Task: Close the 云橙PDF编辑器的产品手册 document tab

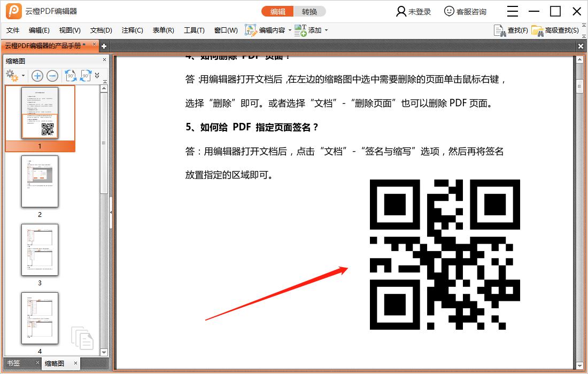Action: [x=95, y=44]
